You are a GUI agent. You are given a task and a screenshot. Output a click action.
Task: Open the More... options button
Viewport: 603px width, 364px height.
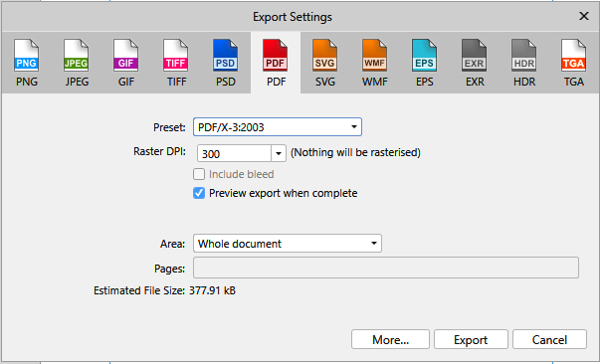point(390,339)
